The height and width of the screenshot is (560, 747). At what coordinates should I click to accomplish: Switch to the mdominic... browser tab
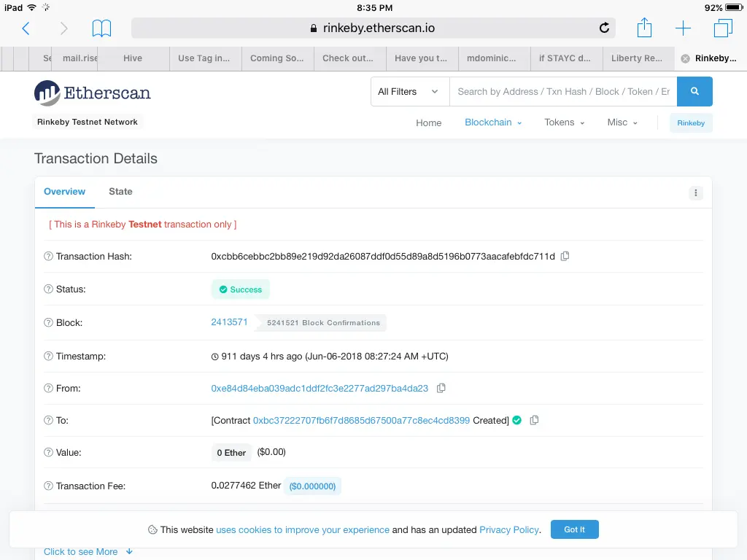click(x=494, y=58)
